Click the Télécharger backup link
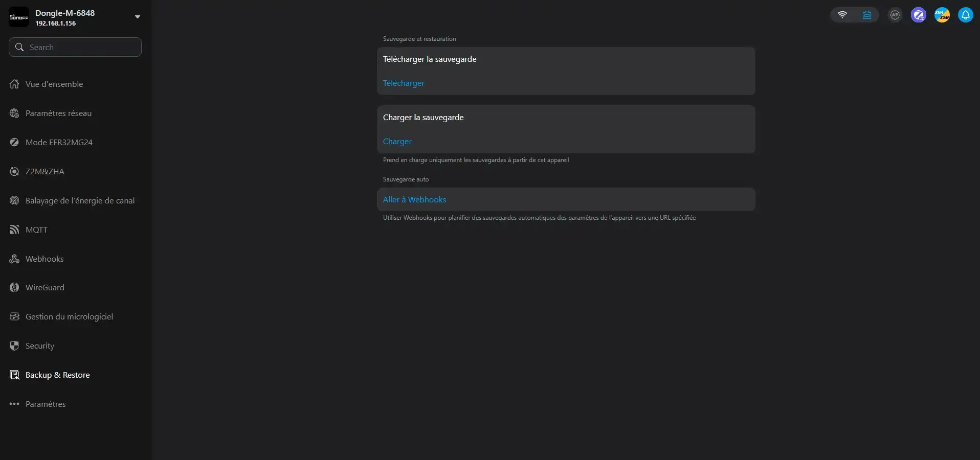The image size is (980, 460). (404, 83)
